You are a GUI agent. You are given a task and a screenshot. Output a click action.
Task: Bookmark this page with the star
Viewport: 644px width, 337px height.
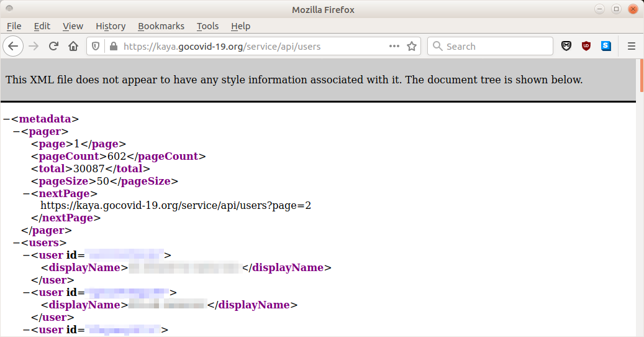(411, 46)
